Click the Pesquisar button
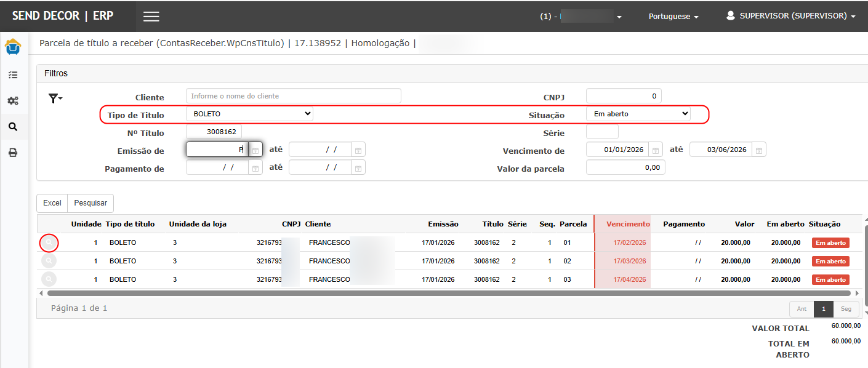This screenshot has width=868, height=368. click(x=90, y=203)
